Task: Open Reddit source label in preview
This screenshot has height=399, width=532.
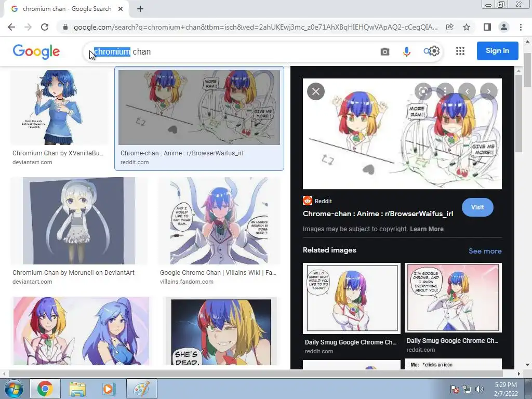Action: click(317, 201)
